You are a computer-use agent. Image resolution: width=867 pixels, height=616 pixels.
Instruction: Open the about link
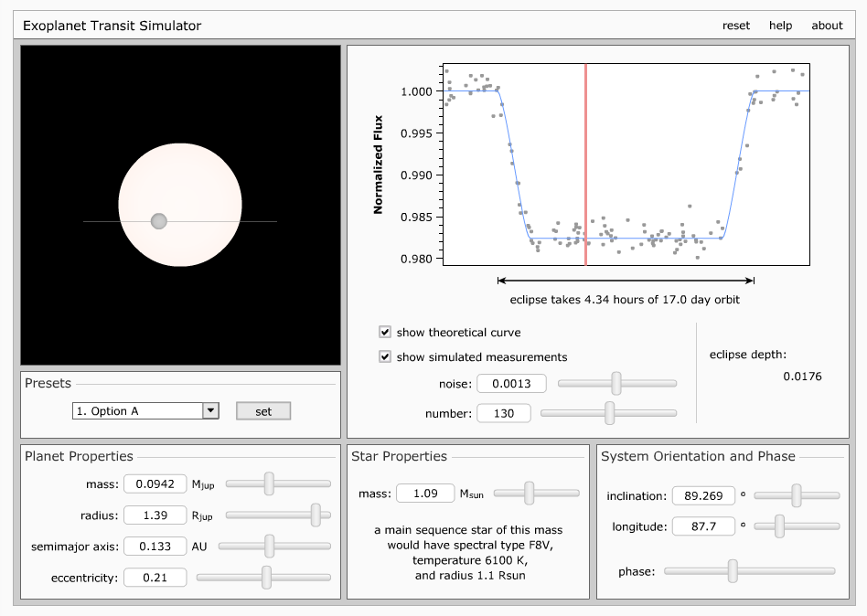827,26
